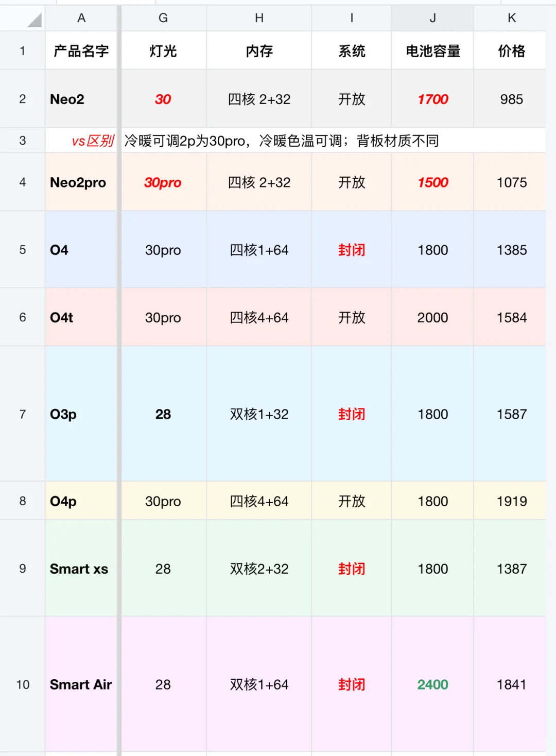Image resolution: width=556 pixels, height=756 pixels.
Task: Select row 8 header
Action: click(x=22, y=501)
